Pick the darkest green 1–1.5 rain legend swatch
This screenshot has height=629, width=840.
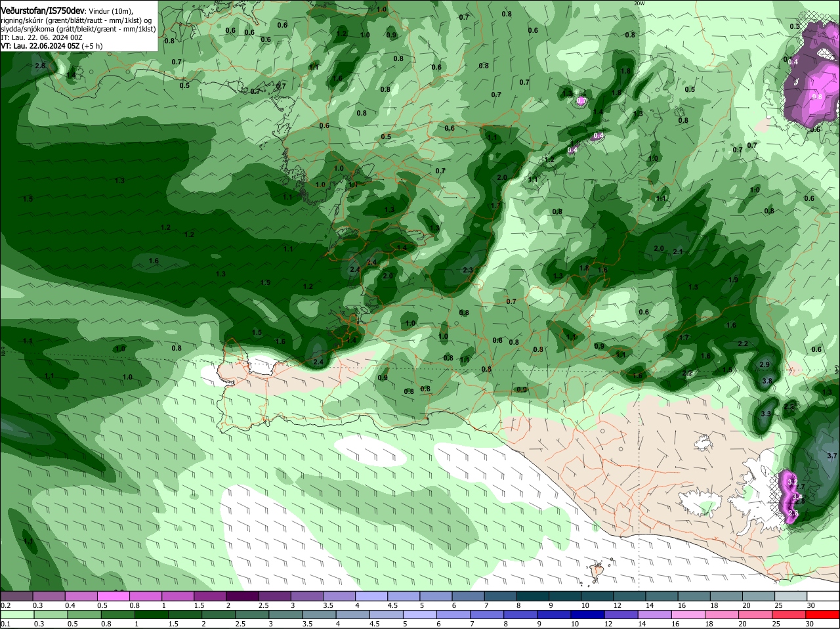[x=153, y=615]
